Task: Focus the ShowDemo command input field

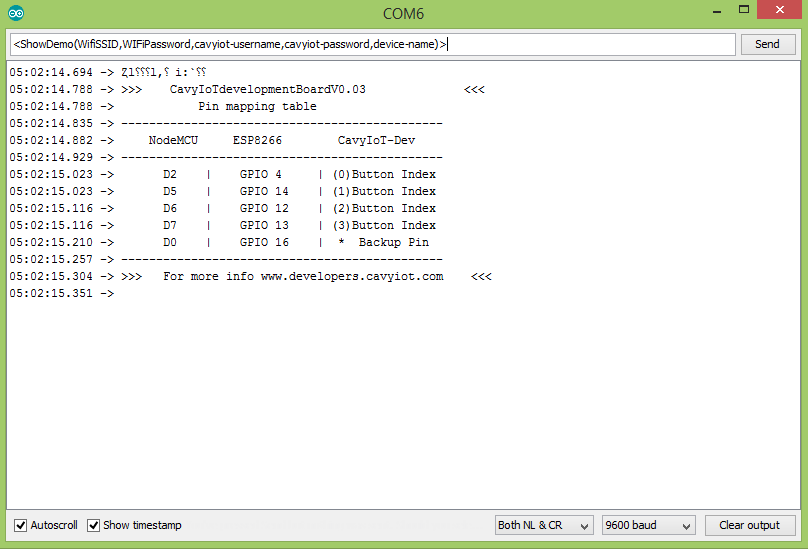Action: [372, 44]
